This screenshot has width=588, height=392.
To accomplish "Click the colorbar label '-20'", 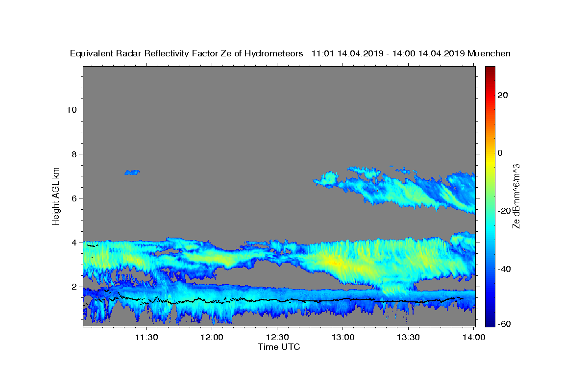I will coord(504,211).
